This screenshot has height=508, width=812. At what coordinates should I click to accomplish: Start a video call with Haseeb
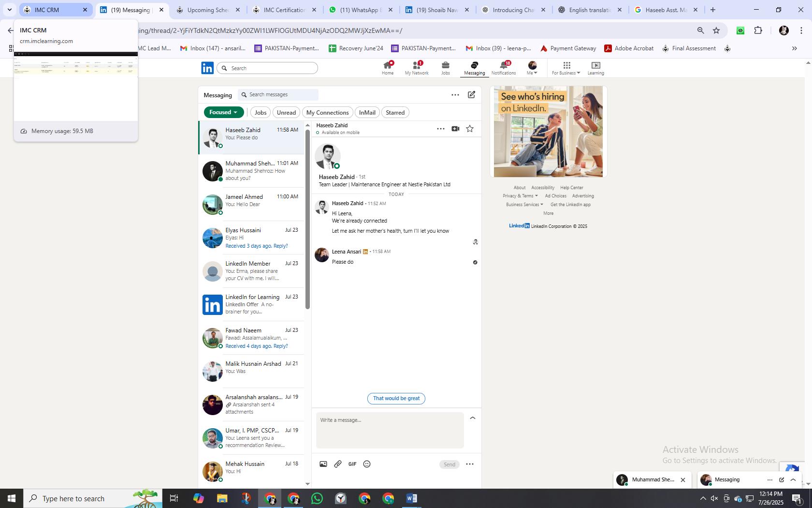click(x=455, y=129)
